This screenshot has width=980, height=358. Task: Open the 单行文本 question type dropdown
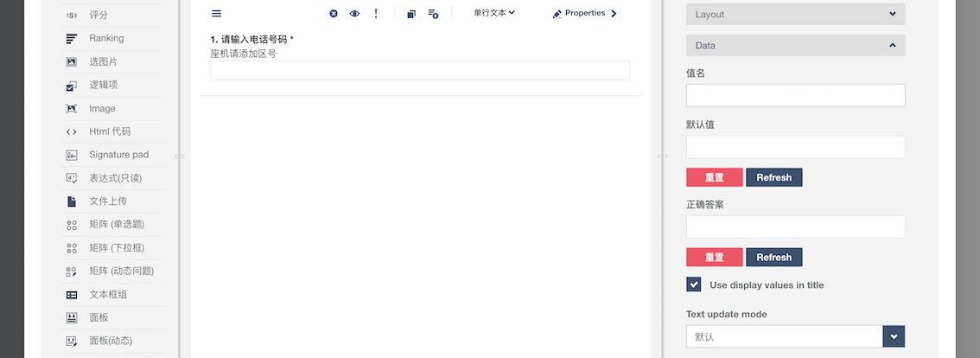493,12
